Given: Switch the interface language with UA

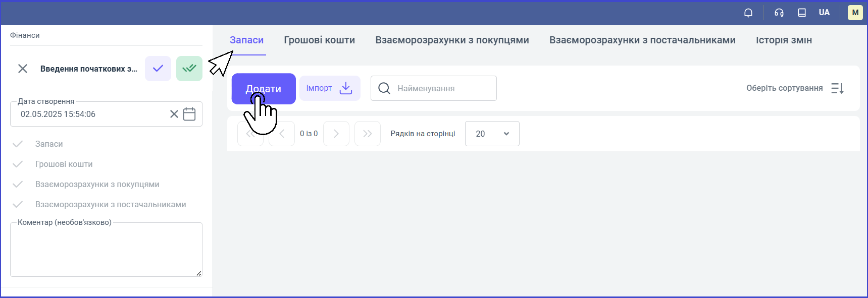Looking at the screenshot, I should tap(824, 13).
